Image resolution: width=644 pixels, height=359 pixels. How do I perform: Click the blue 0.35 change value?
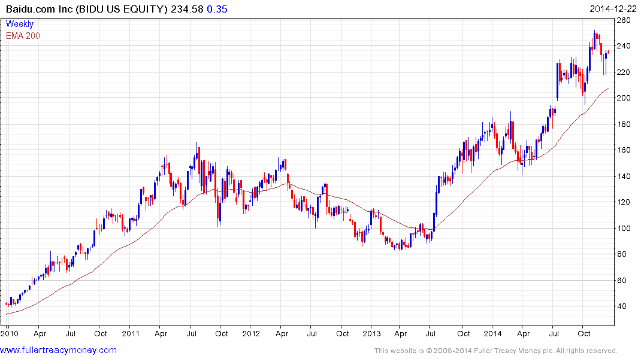click(x=217, y=9)
